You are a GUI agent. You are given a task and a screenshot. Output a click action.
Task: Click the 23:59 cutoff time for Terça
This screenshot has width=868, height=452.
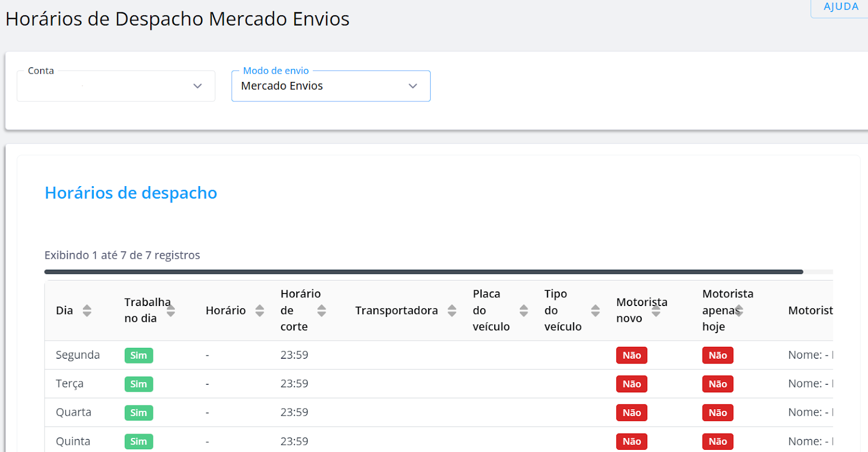point(294,384)
